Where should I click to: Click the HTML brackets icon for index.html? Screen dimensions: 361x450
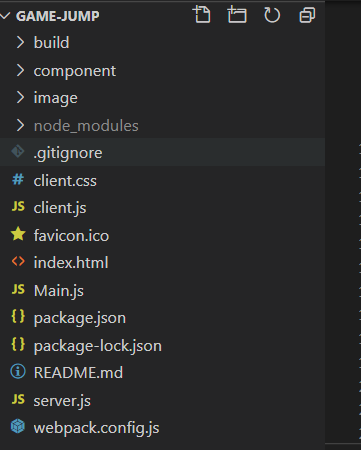click(x=18, y=262)
